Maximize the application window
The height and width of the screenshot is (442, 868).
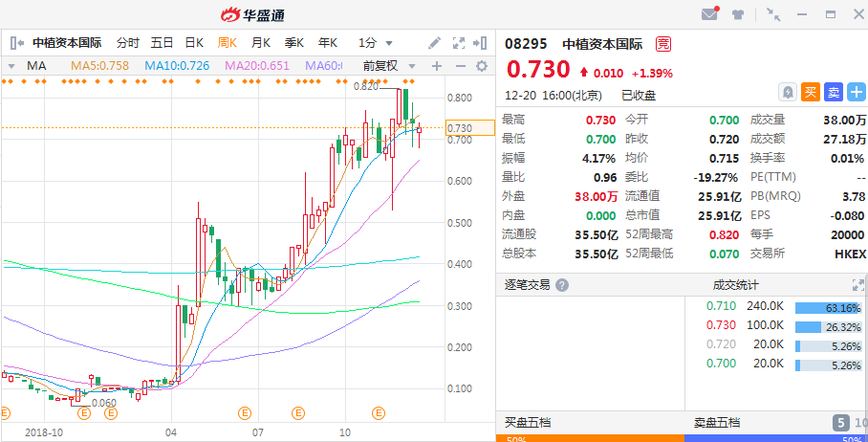[x=831, y=15]
